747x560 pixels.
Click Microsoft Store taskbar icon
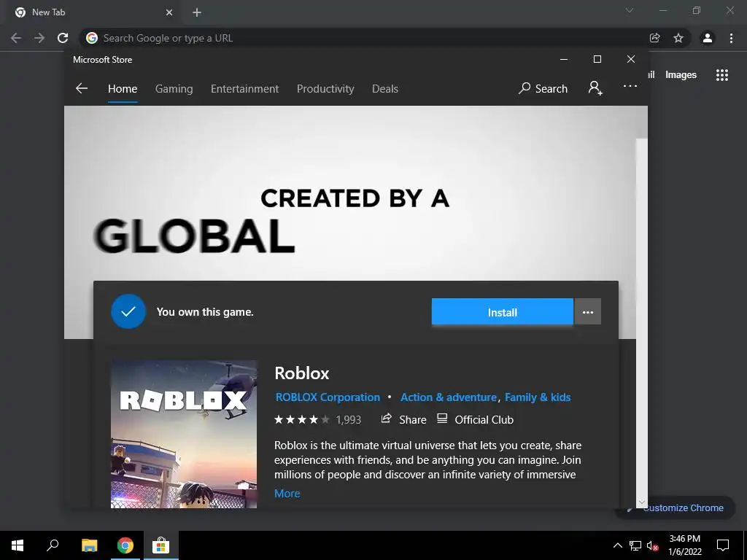tap(161, 545)
